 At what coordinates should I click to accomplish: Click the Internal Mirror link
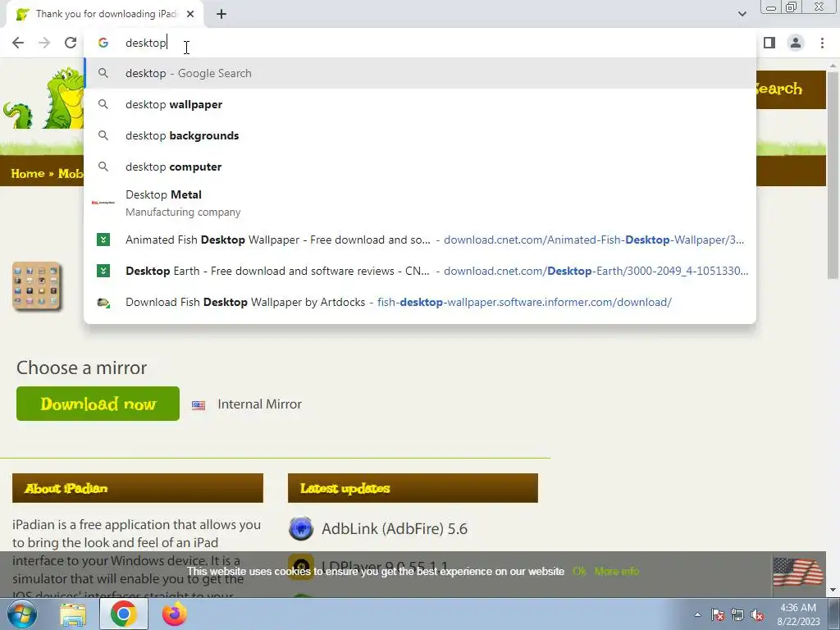259,404
